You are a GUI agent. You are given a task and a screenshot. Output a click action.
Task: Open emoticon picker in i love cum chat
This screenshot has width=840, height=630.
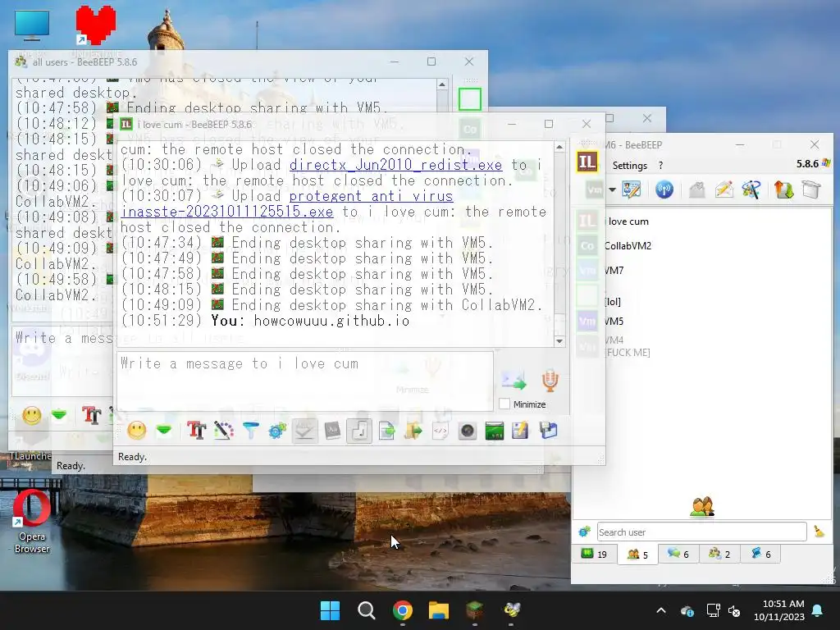137,430
